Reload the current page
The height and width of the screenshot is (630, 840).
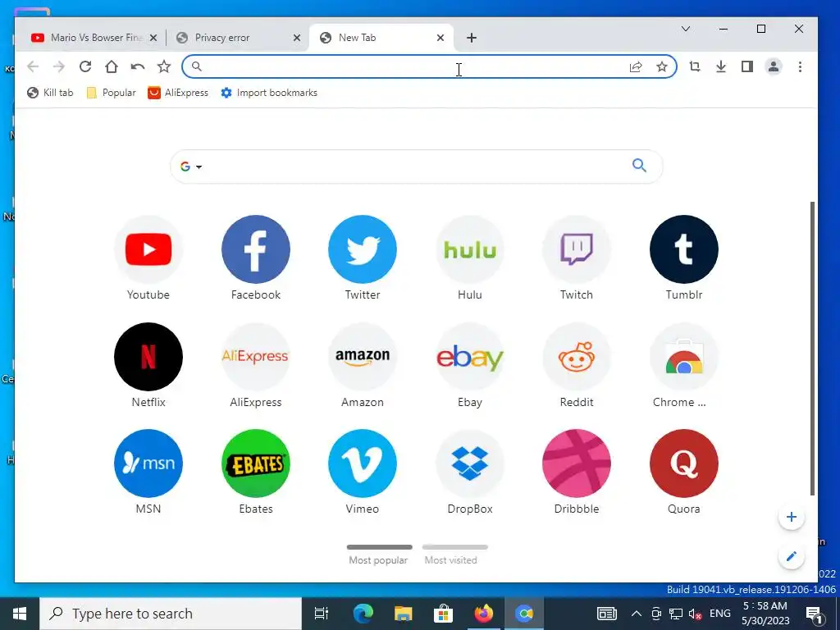coord(85,66)
